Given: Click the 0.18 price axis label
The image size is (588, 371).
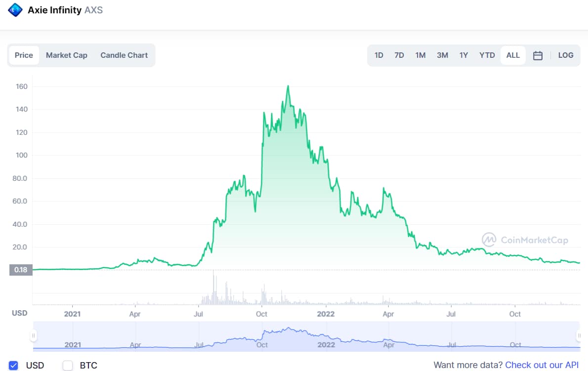Looking at the screenshot, I should coord(20,270).
